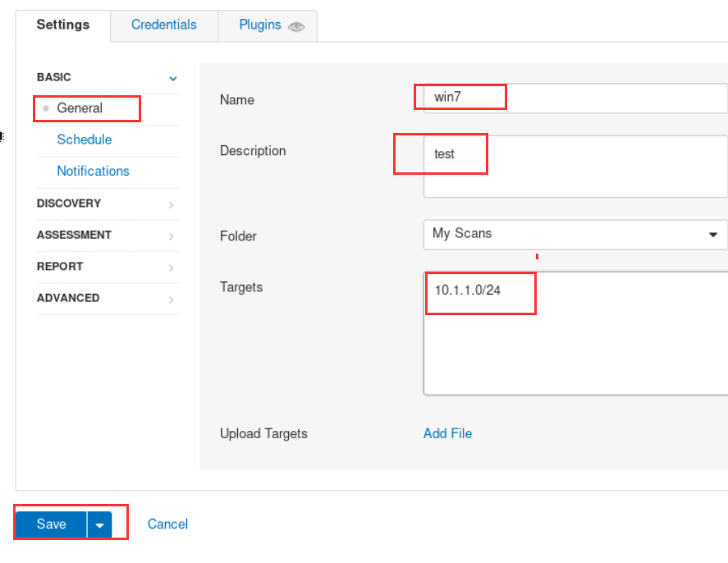The width and height of the screenshot is (728, 563).
Task: Switch to the Plugins tab
Action: point(260,25)
